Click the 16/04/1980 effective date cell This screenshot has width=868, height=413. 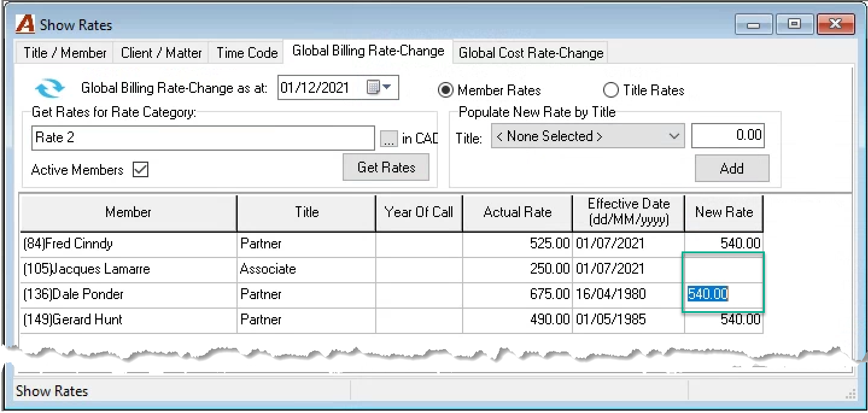(629, 295)
